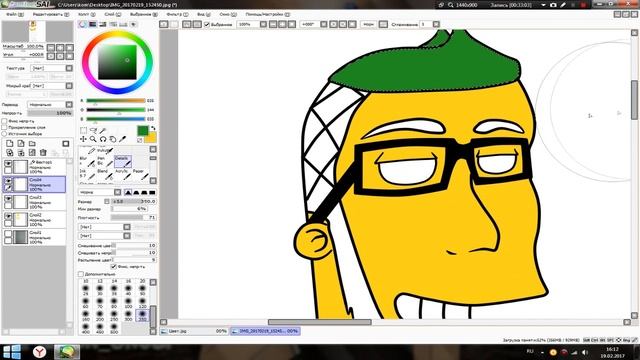Select the Blur brush tool
This screenshot has width=640, height=360.
[87, 162]
